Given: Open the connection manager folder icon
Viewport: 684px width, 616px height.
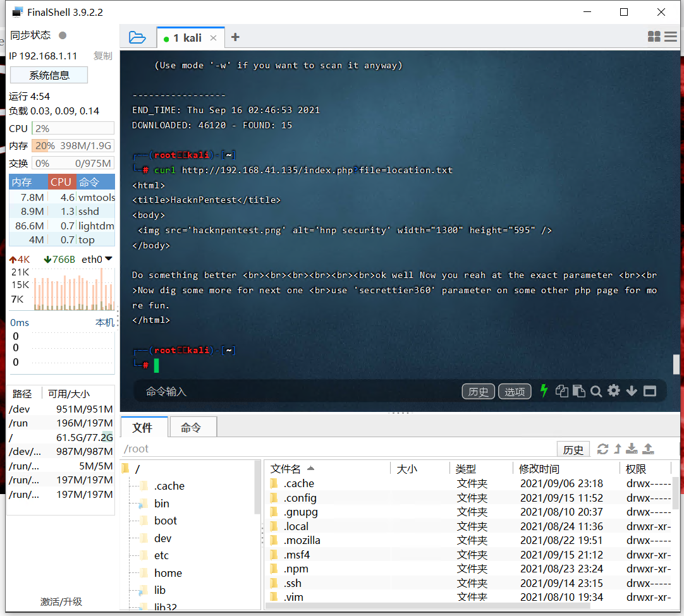Looking at the screenshot, I should tap(138, 37).
